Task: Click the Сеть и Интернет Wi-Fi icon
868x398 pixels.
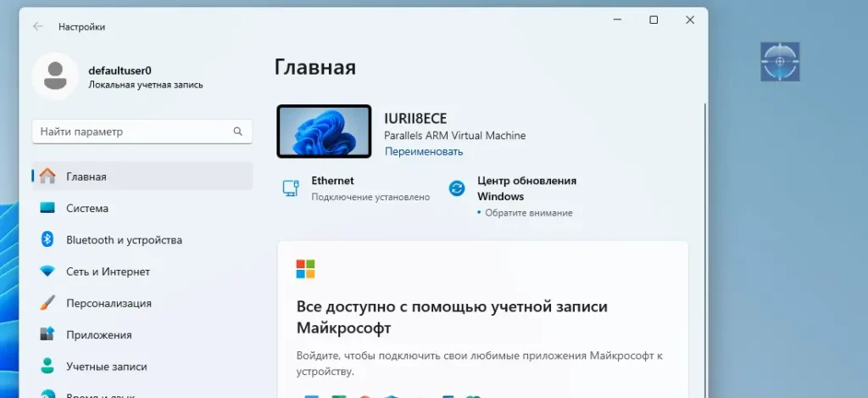Action: [x=47, y=272]
